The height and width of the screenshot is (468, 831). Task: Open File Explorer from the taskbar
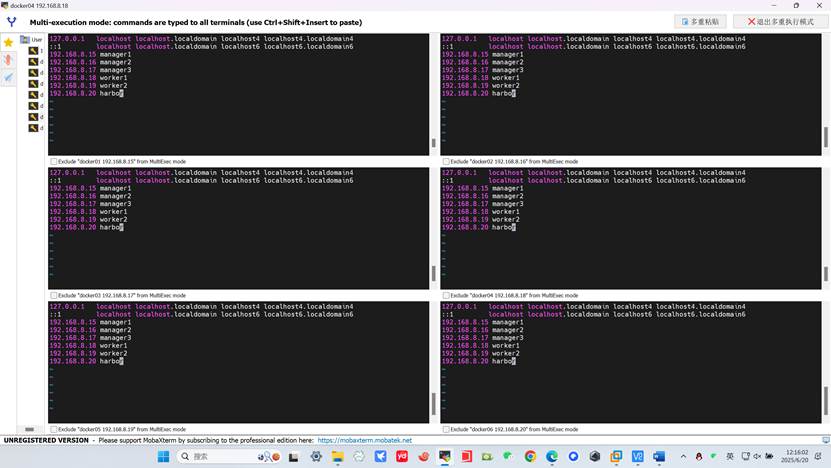[x=338, y=456]
